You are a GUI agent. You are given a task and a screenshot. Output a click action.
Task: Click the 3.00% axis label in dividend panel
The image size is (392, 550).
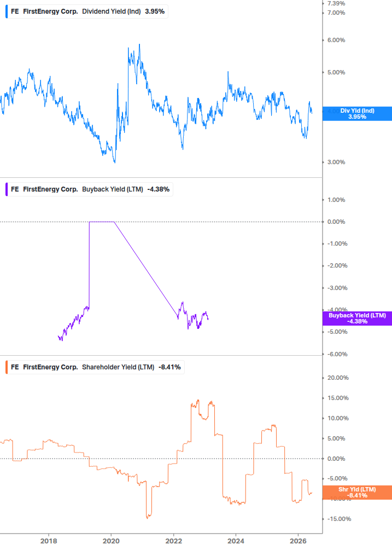click(336, 163)
